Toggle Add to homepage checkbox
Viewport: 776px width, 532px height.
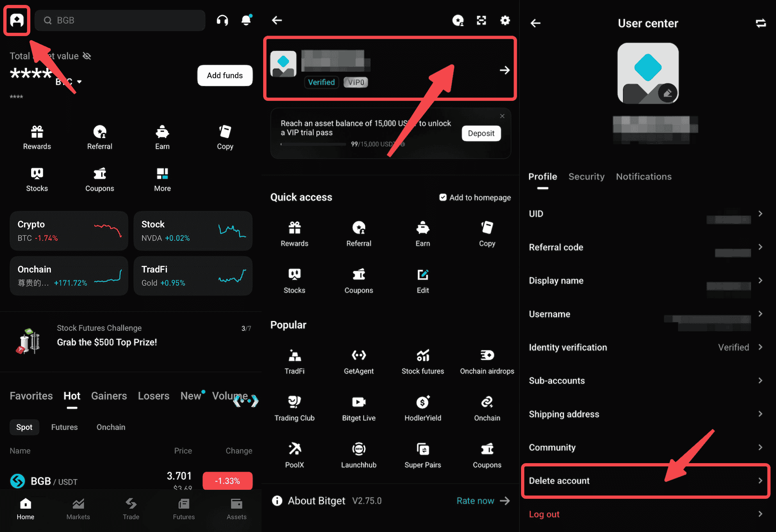coord(443,198)
